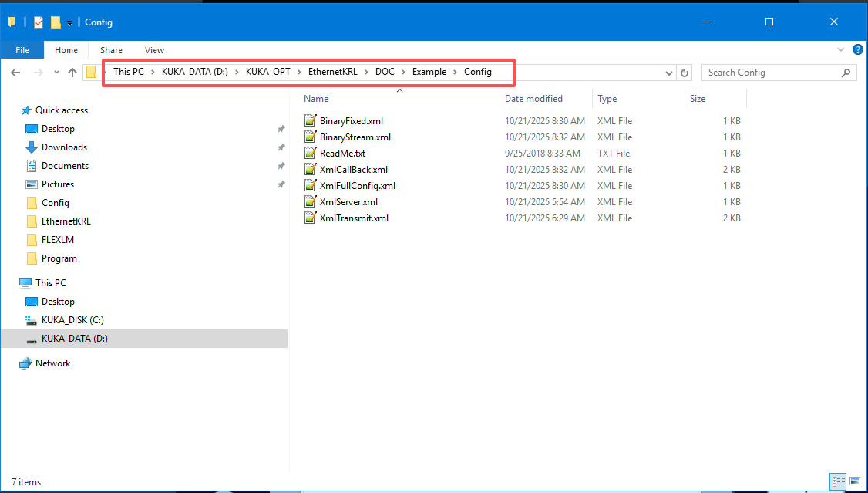Expand the chevron after DOC in breadcrumb
Viewport: 868px width, 493px height.
[404, 72]
